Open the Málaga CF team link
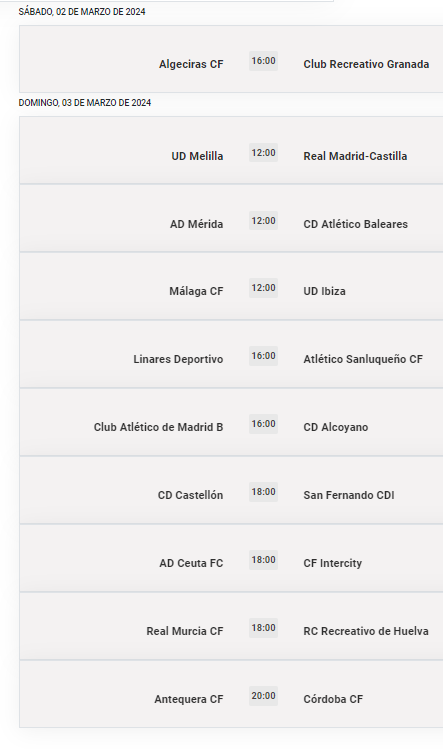The height and width of the screenshot is (749, 443). 196,291
